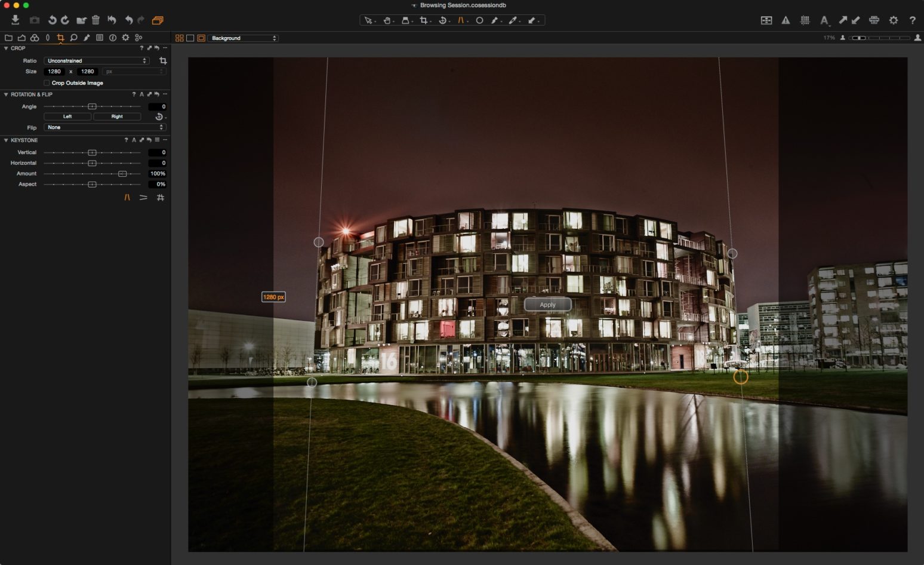Image resolution: width=924 pixels, height=565 pixels.
Task: Select the Pan/Hand tool in the cursor toolbar
Action: [387, 20]
